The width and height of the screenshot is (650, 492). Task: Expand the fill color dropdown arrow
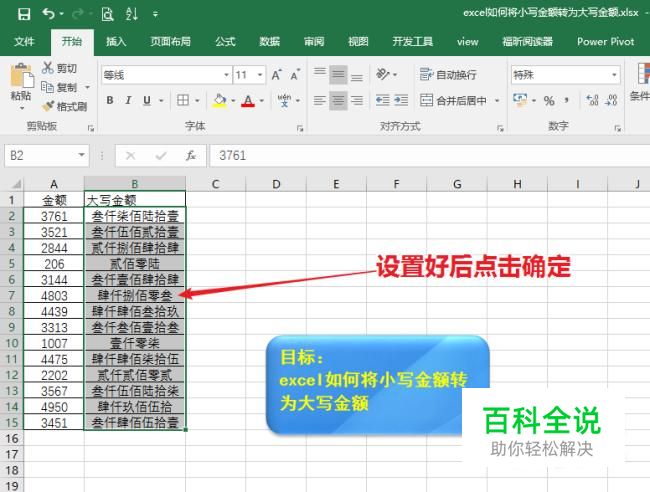click(233, 101)
